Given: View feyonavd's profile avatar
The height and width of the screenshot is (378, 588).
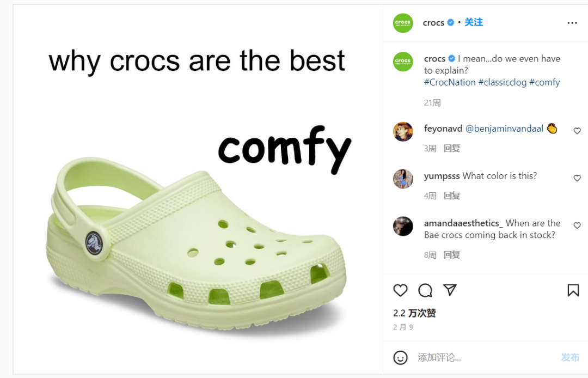Looking at the screenshot, I should tap(403, 131).
